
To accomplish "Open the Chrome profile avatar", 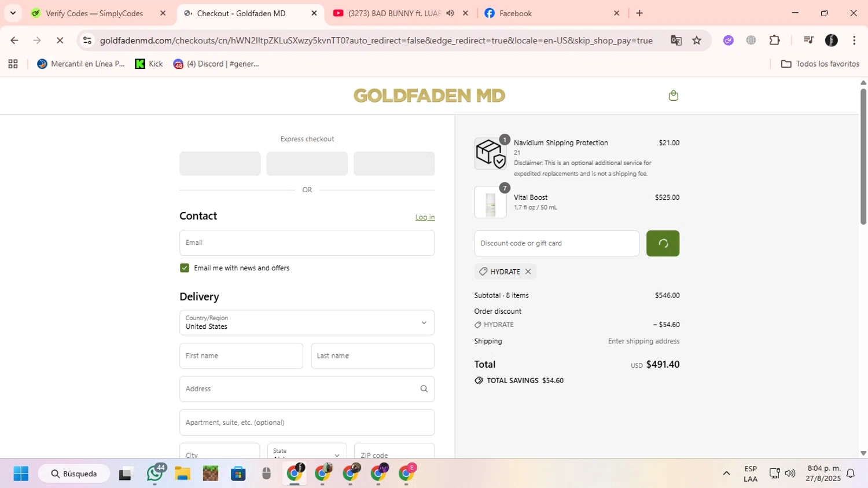I will coord(832,41).
